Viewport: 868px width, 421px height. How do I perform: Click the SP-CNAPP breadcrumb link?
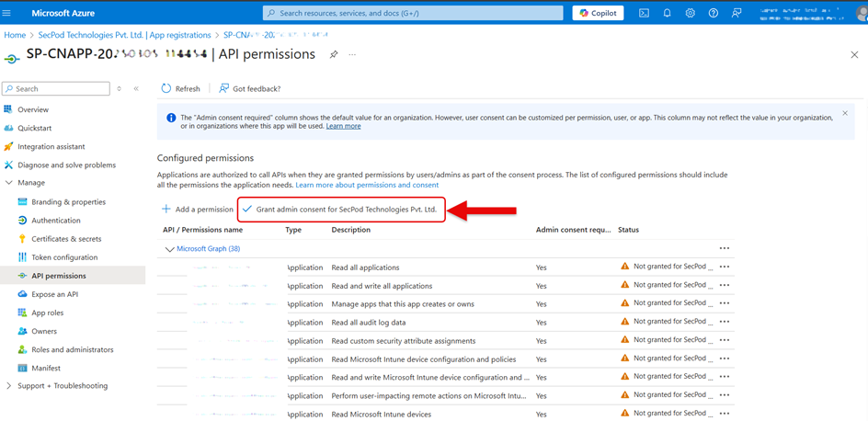coord(276,35)
